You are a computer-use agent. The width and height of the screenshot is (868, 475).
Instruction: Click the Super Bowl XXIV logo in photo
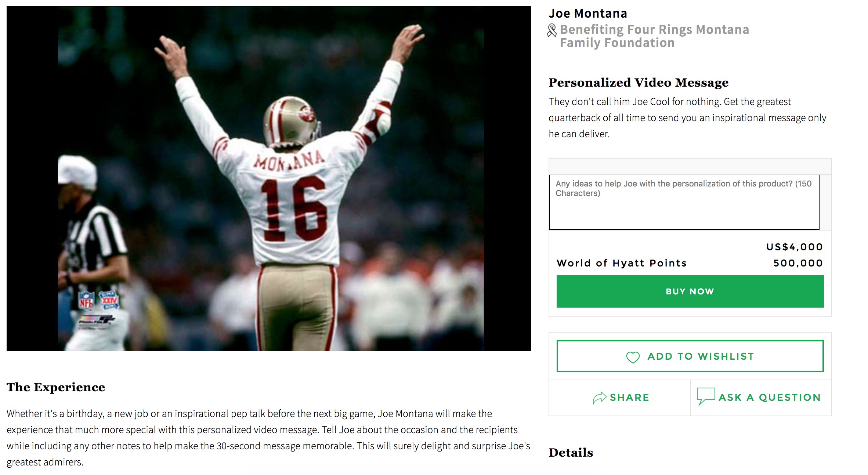109,300
